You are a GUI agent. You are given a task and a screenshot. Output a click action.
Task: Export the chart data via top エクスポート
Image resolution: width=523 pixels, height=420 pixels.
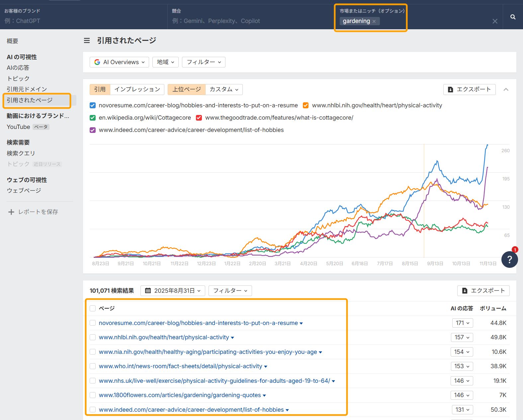point(469,89)
